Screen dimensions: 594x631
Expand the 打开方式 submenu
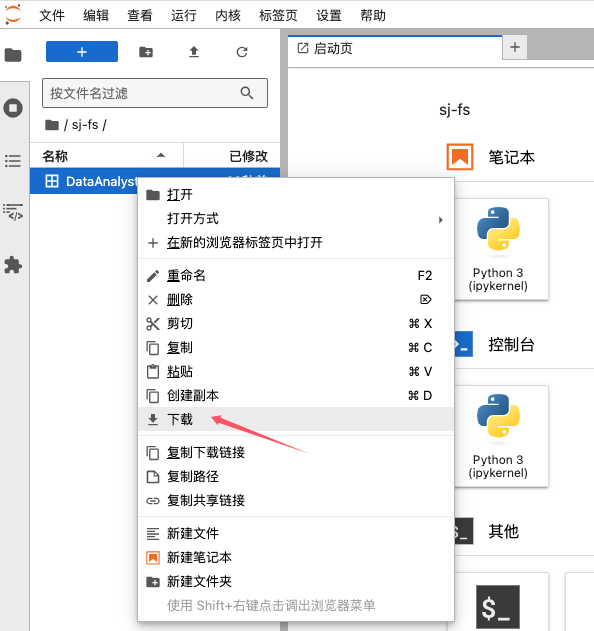click(296, 219)
